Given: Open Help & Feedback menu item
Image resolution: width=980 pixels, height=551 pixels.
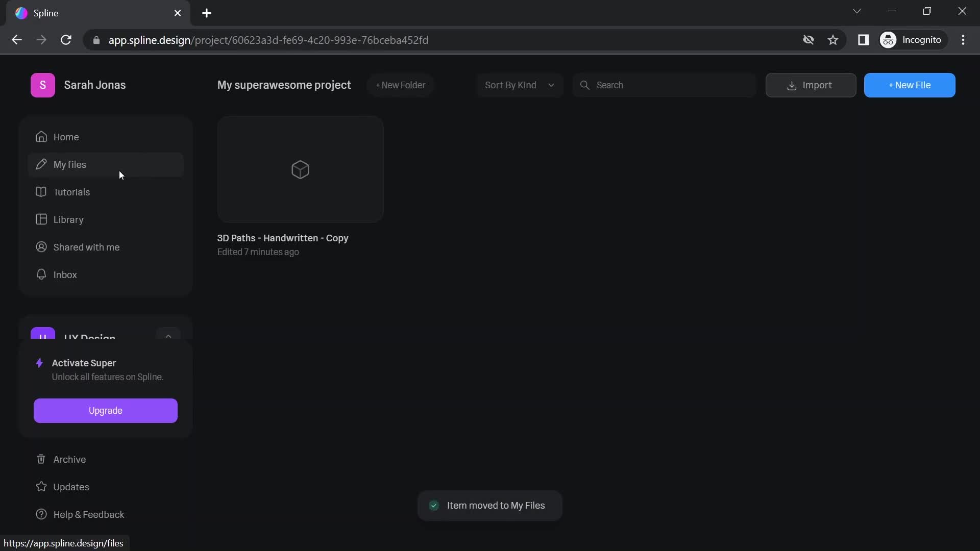Looking at the screenshot, I should (x=89, y=515).
